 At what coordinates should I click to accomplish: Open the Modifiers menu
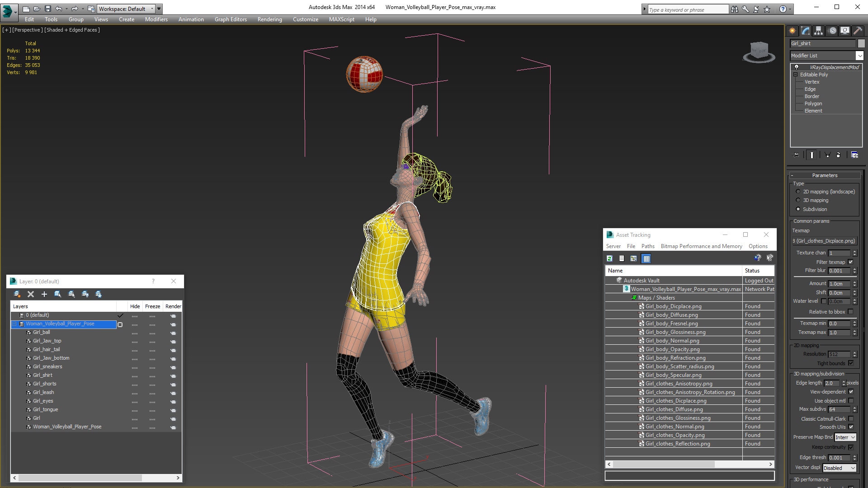tap(156, 19)
